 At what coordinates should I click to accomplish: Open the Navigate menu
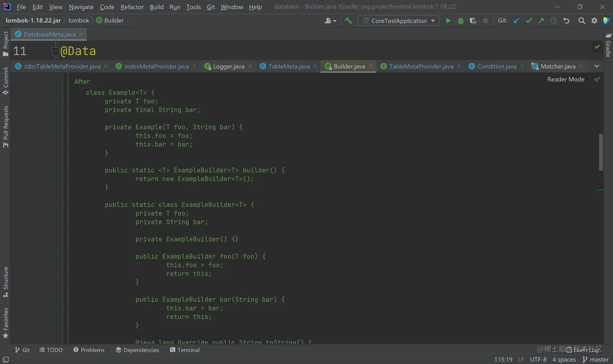coord(81,7)
